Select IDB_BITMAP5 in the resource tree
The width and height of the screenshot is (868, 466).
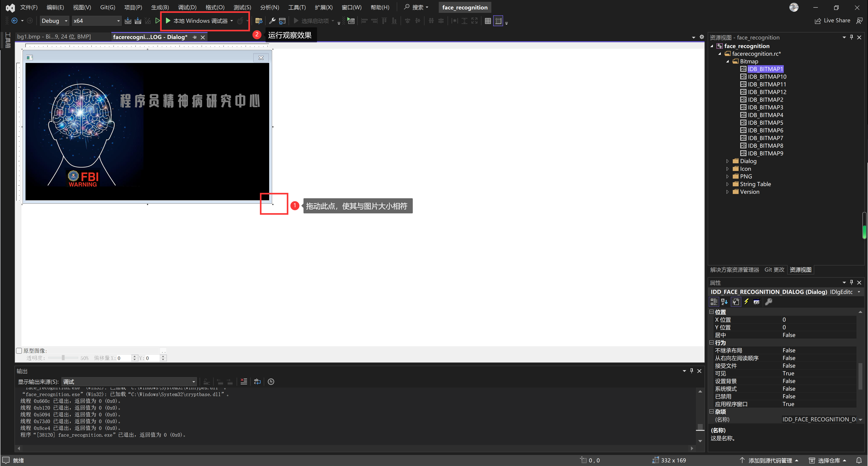click(765, 122)
